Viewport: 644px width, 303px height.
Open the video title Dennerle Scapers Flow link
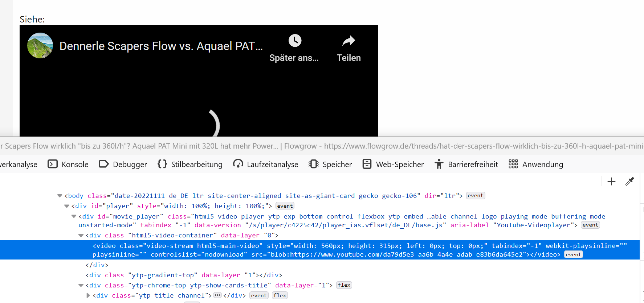161,46
